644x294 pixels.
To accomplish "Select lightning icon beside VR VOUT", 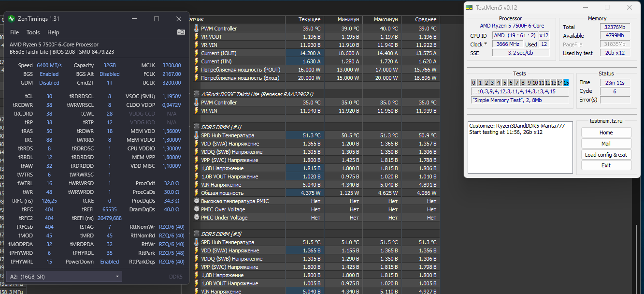I will [x=196, y=37].
